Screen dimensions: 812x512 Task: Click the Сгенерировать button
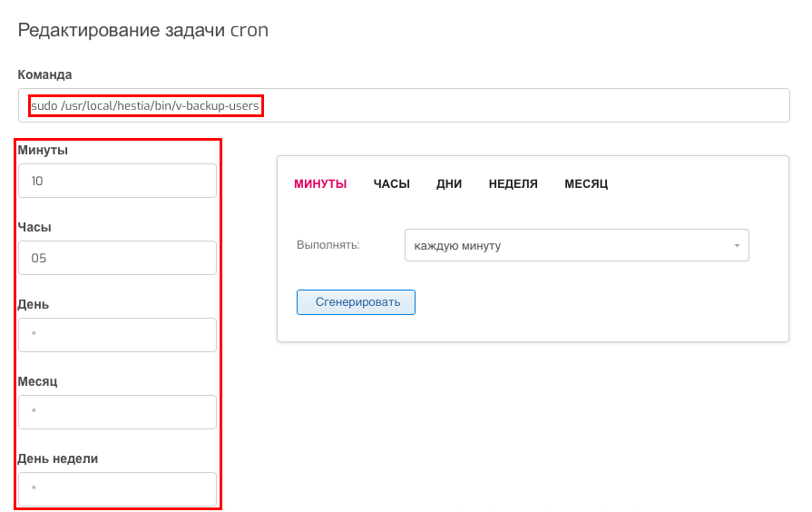tap(356, 302)
